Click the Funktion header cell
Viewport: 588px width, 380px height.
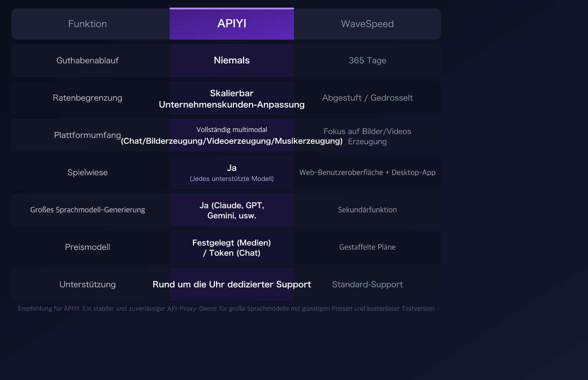coord(87,24)
